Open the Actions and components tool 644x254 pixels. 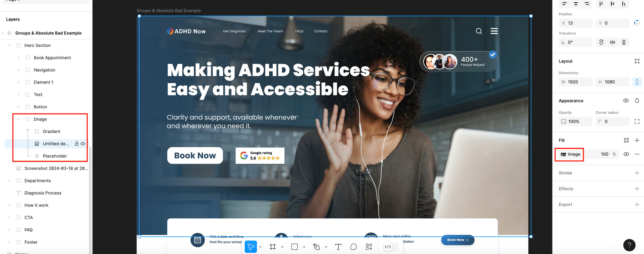369,247
